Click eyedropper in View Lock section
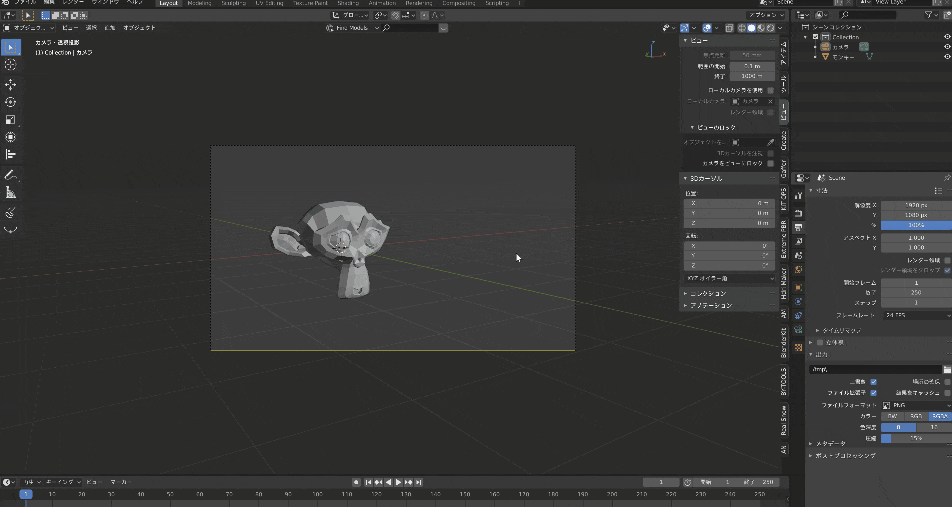 (770, 142)
